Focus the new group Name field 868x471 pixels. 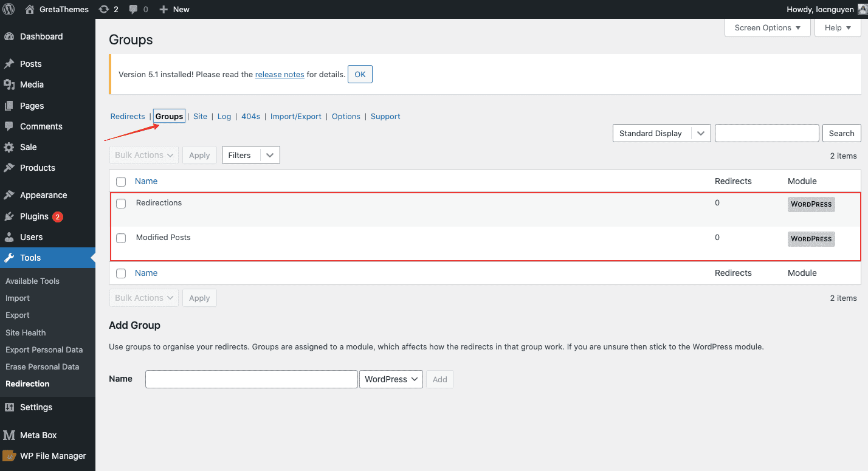252,379
